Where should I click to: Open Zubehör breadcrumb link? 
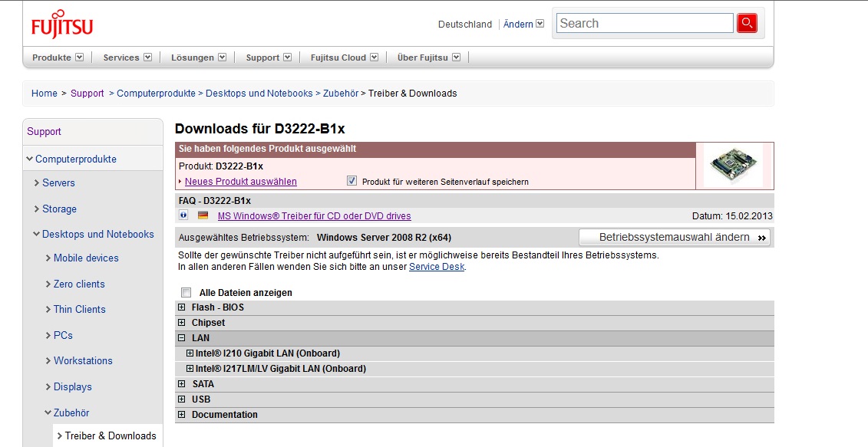tap(341, 94)
